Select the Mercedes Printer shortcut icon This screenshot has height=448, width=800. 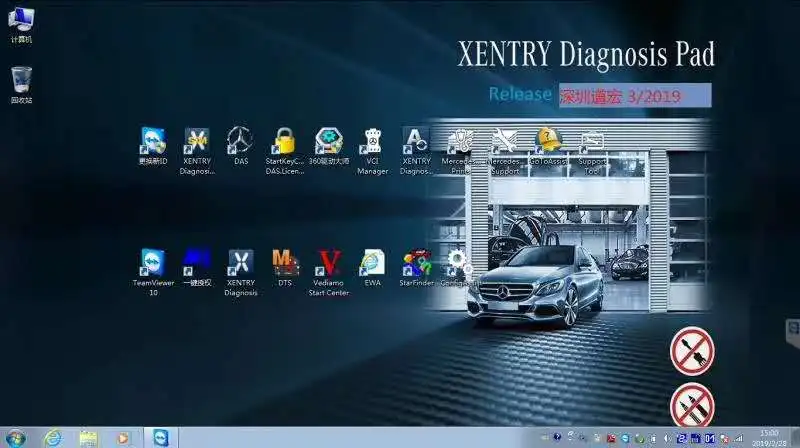[x=460, y=151]
